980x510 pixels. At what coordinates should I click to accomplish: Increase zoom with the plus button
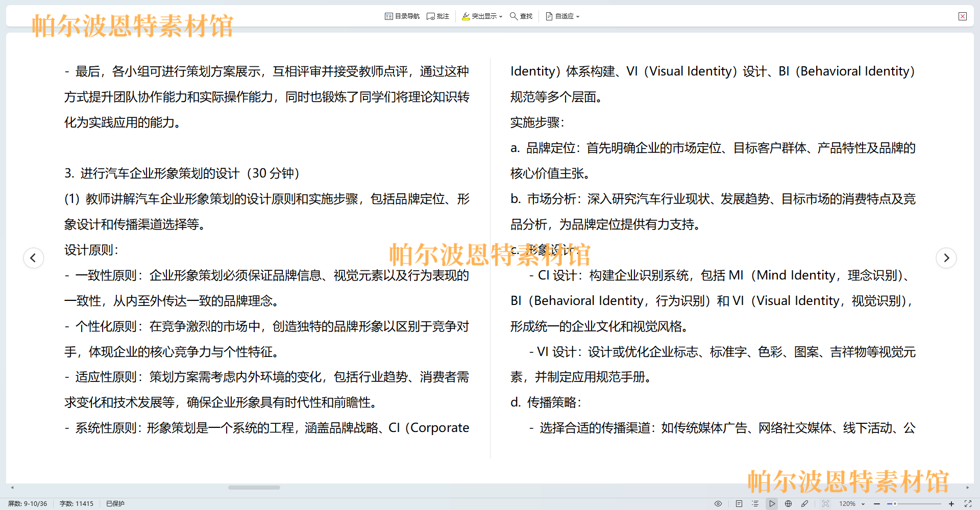(951, 503)
